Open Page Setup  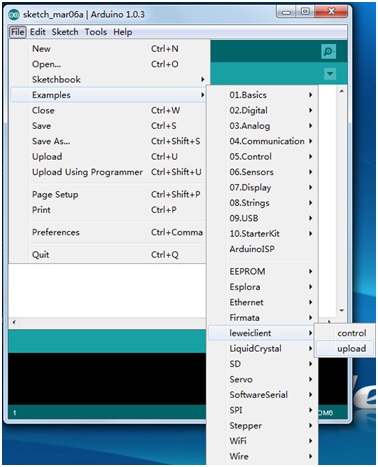pyautogui.click(x=108, y=194)
